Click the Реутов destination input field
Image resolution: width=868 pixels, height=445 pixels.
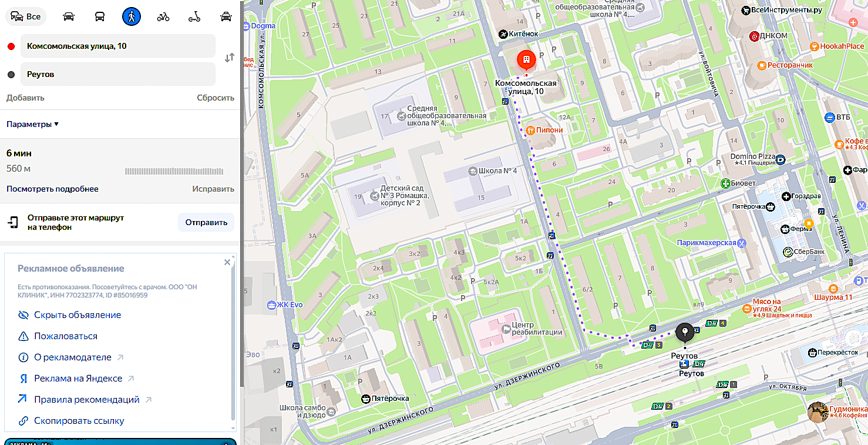118,75
